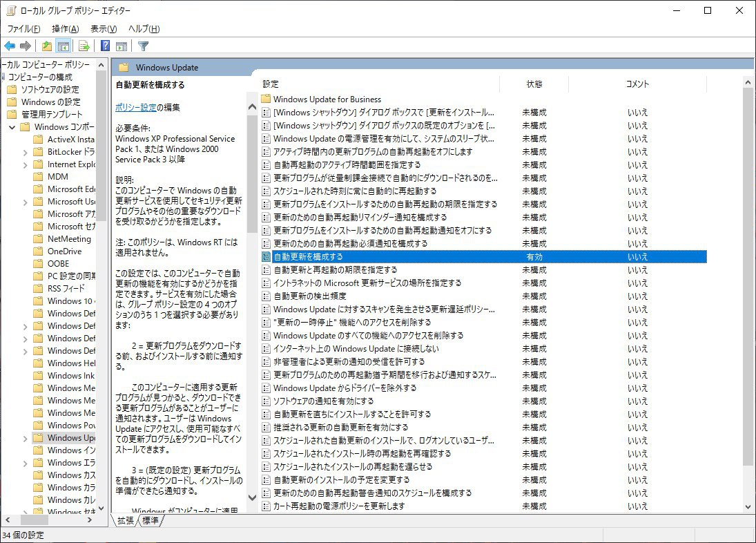Select スケジュールされたインストールの再起動を遅らせる setting
Screen dimensions: 756x543
tap(352, 467)
